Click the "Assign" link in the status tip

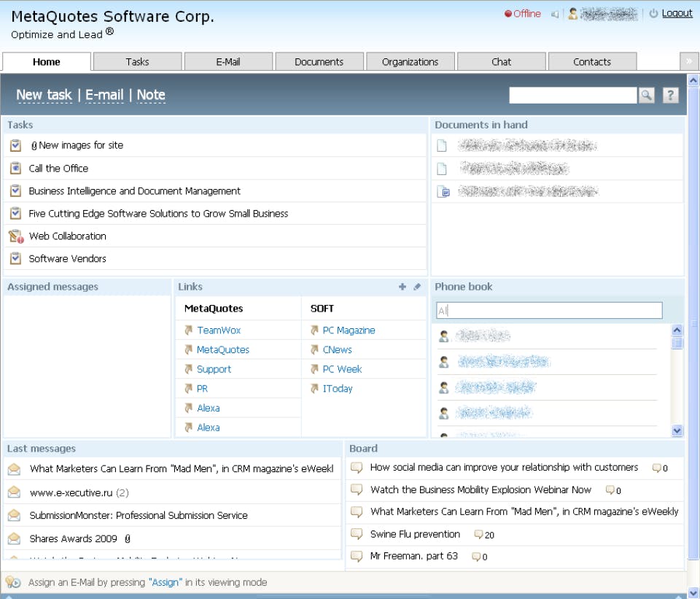166,582
